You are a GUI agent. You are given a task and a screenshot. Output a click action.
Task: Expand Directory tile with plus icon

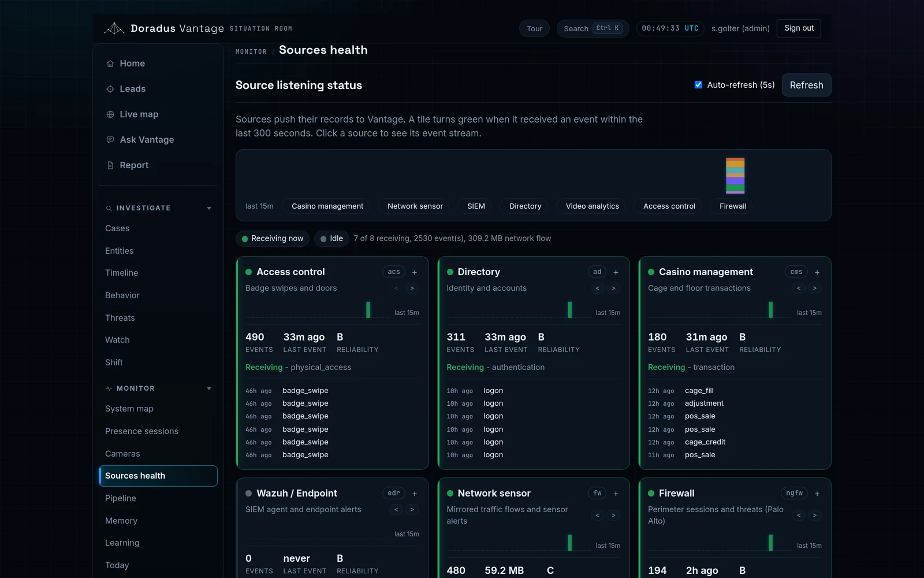616,272
